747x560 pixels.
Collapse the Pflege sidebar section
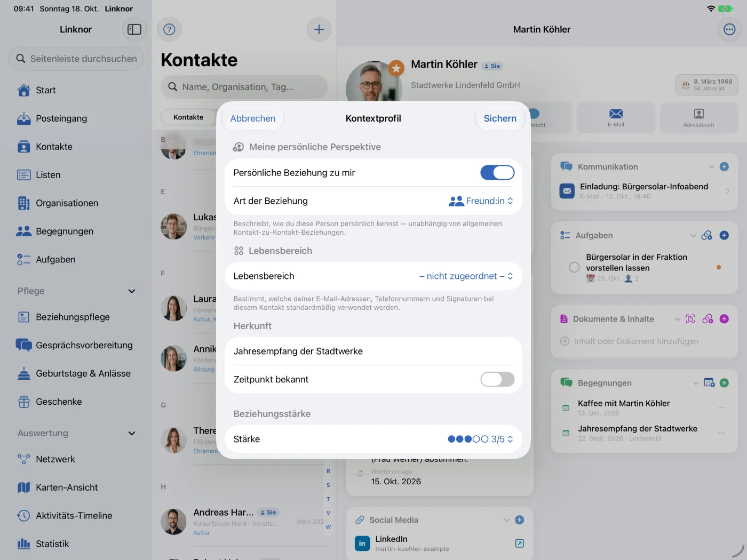(x=132, y=291)
